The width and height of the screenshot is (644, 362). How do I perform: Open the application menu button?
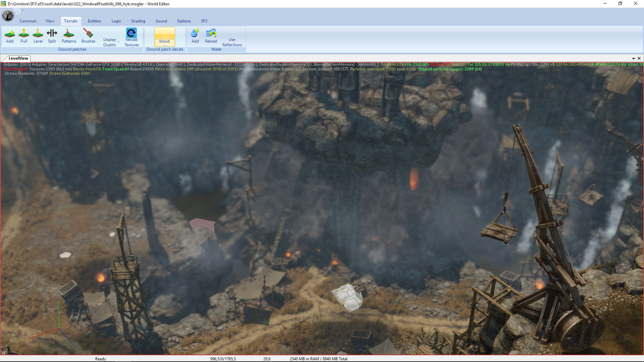click(8, 15)
